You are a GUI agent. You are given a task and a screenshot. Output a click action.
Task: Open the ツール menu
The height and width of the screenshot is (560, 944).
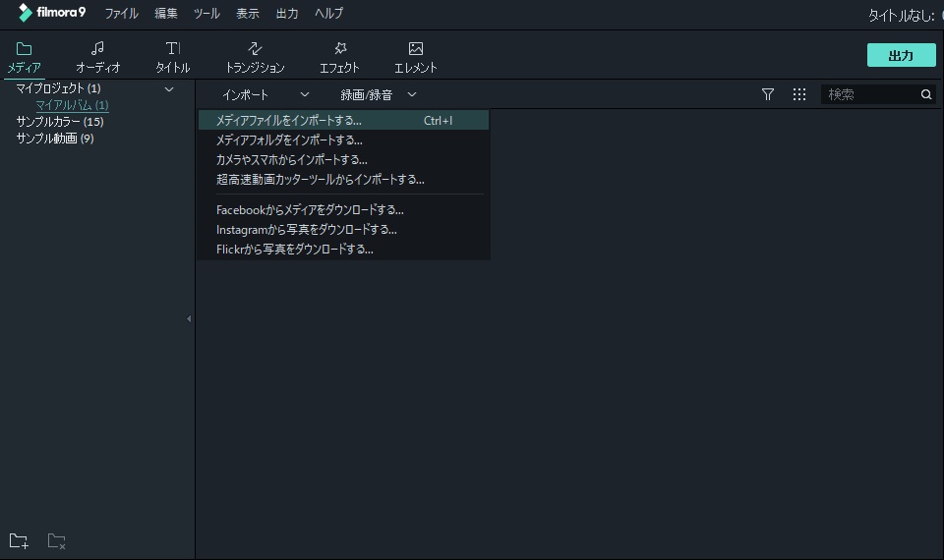[206, 13]
